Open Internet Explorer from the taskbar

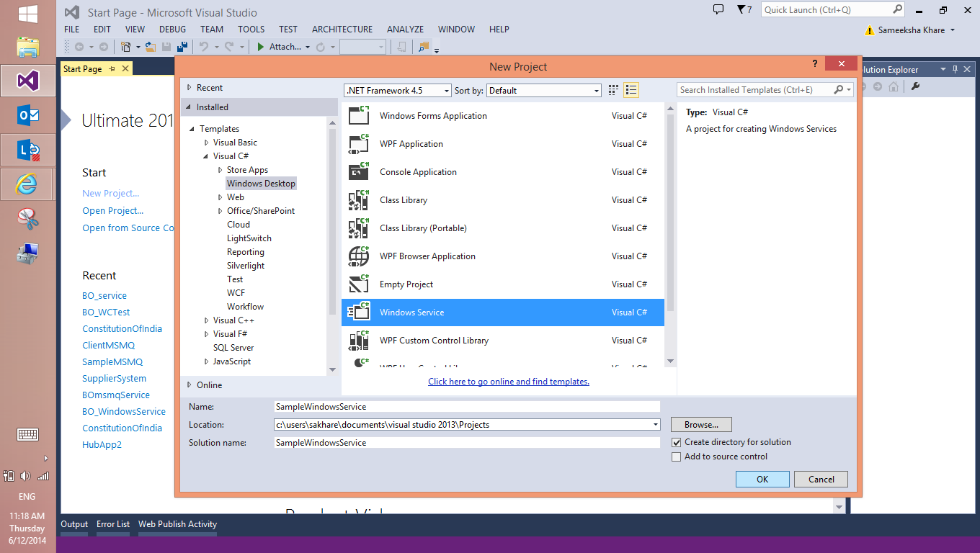point(27,184)
